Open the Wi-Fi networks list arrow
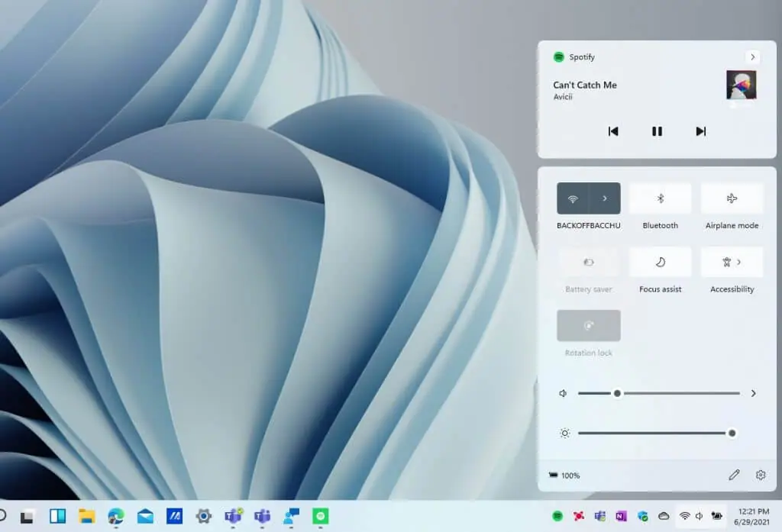This screenshot has width=782, height=532. (x=605, y=198)
